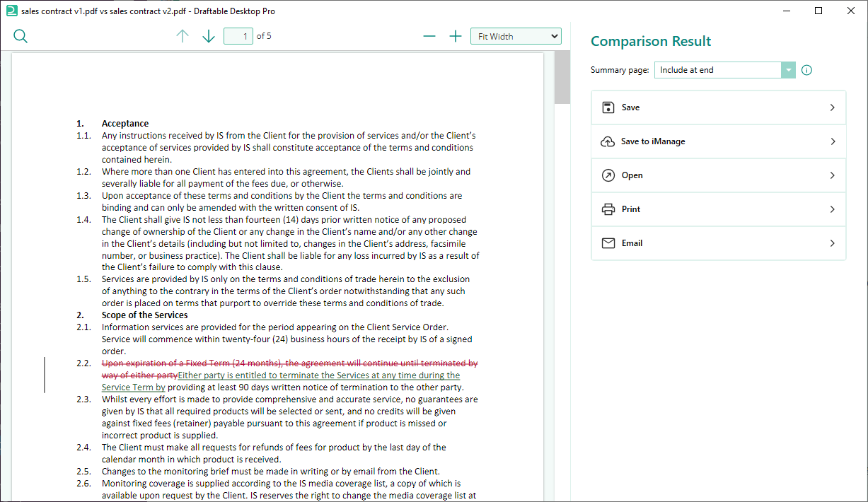Expand the Email option chevron
Image resolution: width=868 pixels, height=502 pixels.
(832, 243)
